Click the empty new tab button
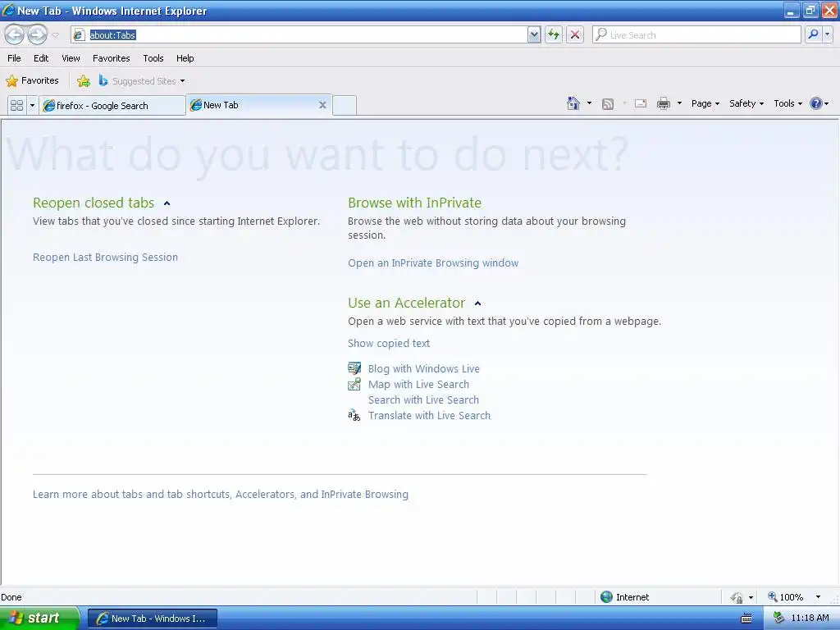 tap(345, 105)
